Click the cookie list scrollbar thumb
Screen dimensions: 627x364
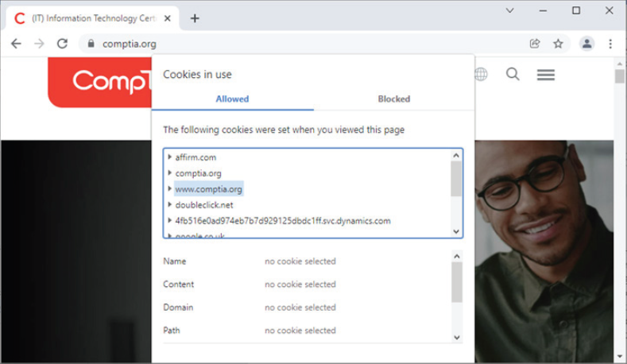point(456,178)
